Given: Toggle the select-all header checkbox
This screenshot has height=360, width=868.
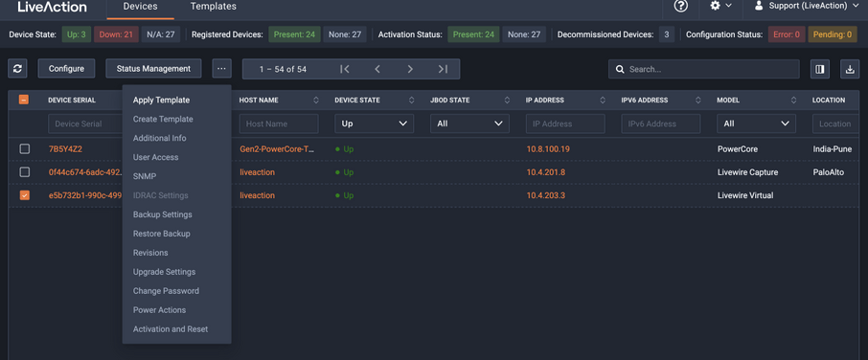Looking at the screenshot, I should [x=24, y=101].
